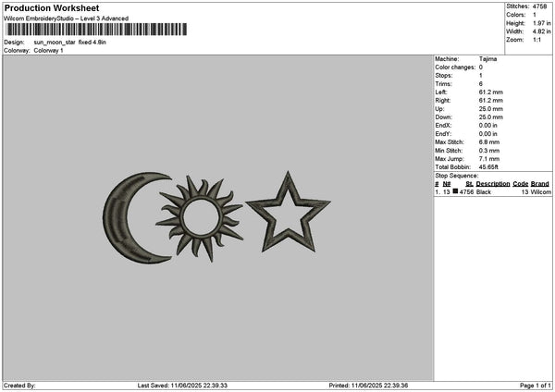Click the Height value 1.97 in

tap(541, 23)
